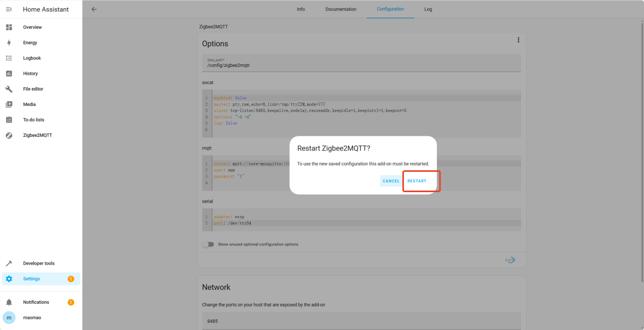Click the Home Assistant title
644x330 pixels.
[46, 9]
